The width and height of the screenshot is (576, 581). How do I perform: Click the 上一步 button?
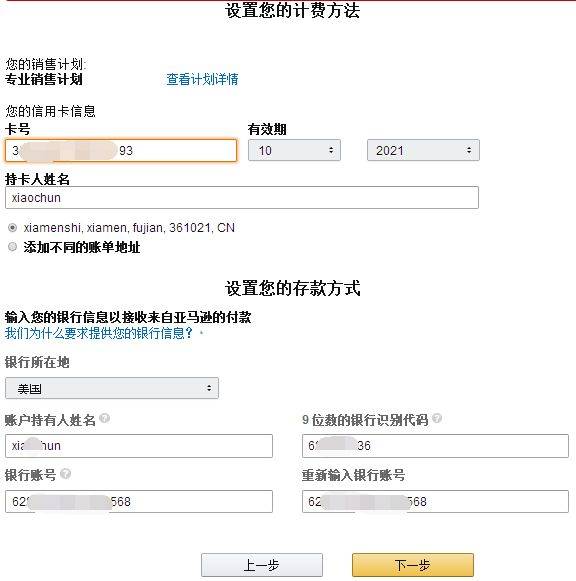click(x=262, y=565)
